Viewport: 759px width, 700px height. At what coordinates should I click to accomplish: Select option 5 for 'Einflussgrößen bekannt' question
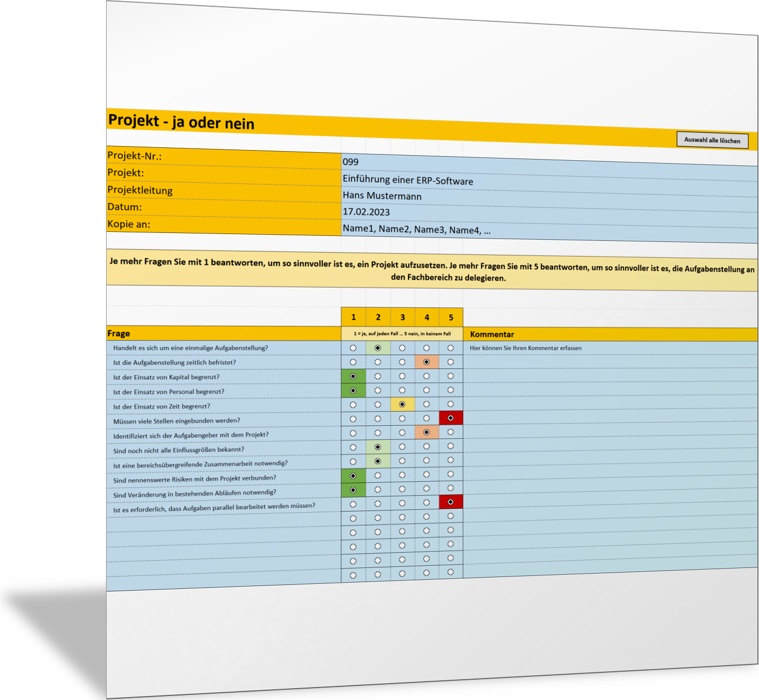coord(450,446)
